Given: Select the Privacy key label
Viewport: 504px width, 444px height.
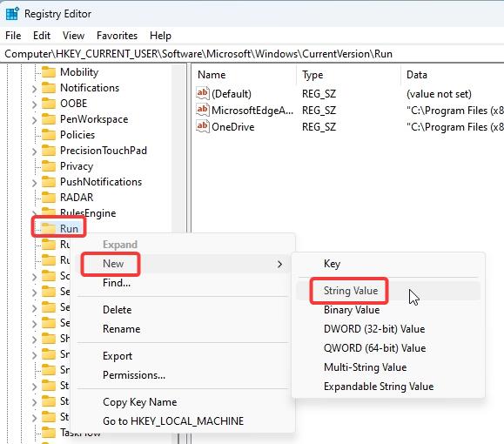Looking at the screenshot, I should (77, 166).
